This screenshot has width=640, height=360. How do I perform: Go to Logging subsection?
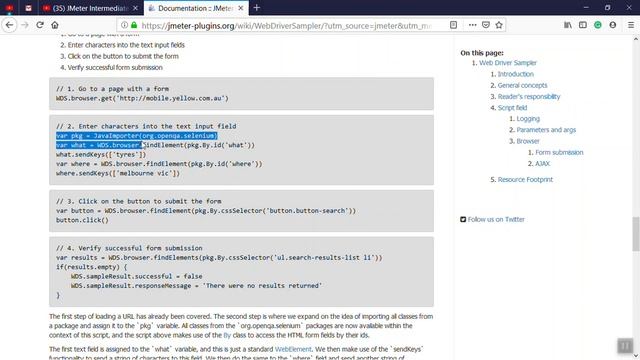pos(528,119)
